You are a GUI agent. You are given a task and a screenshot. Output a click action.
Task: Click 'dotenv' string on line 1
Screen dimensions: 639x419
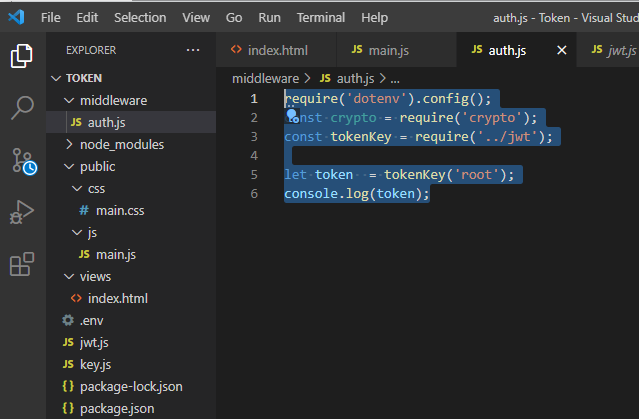(x=377, y=99)
